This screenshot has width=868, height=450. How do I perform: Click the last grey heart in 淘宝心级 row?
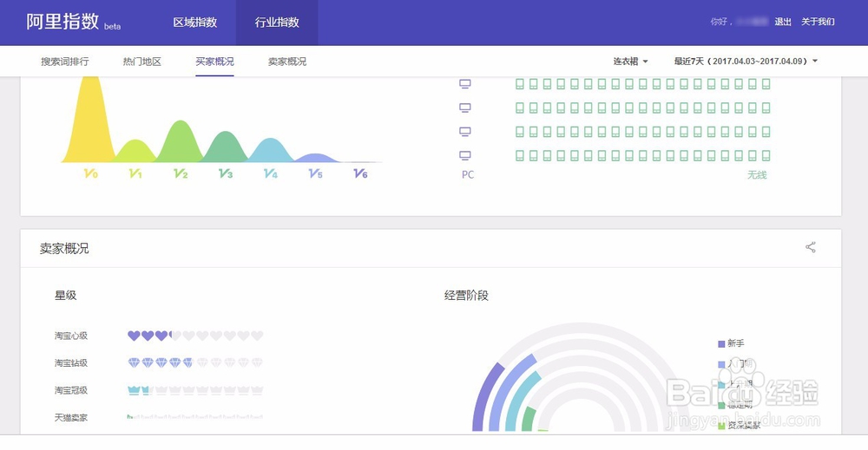click(257, 336)
